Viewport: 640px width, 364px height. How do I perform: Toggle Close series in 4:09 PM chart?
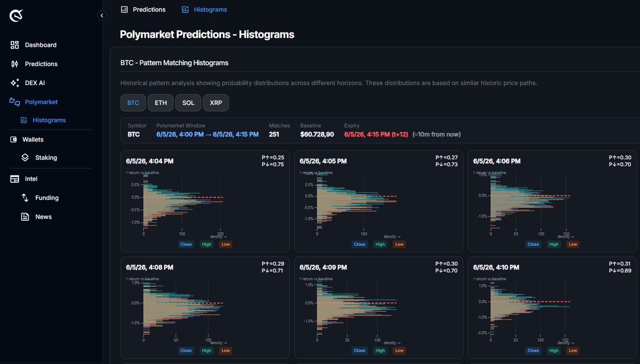[359, 351]
